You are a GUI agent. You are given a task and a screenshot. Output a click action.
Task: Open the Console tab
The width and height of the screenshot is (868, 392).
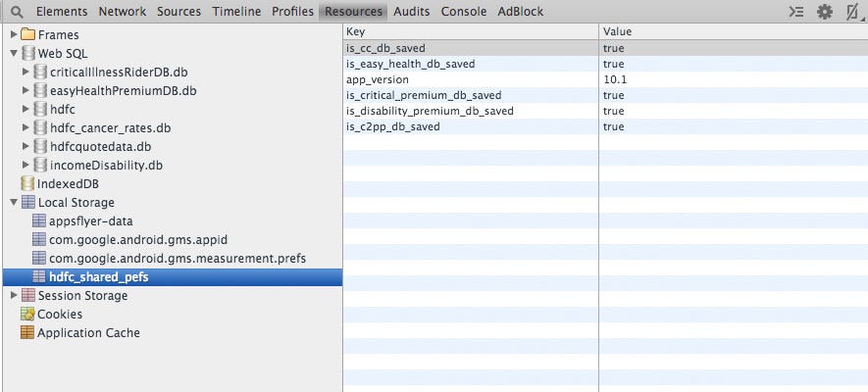463,12
